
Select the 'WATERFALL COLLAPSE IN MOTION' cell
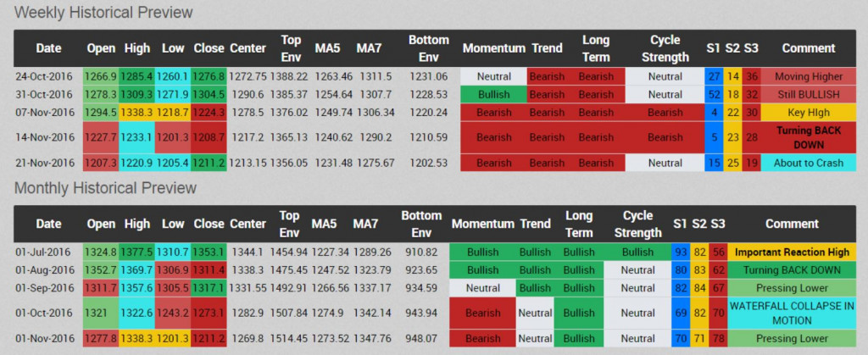791,313
